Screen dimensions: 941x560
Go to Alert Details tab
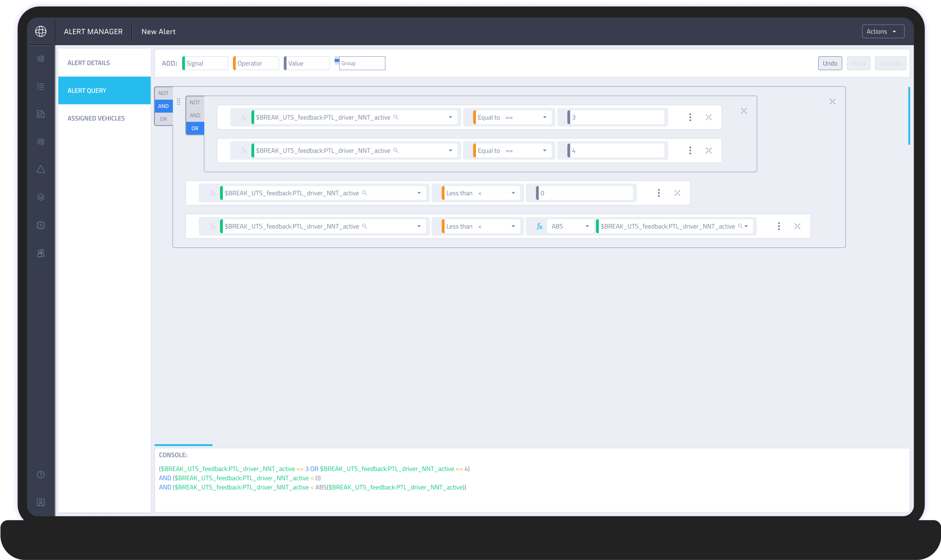89,63
